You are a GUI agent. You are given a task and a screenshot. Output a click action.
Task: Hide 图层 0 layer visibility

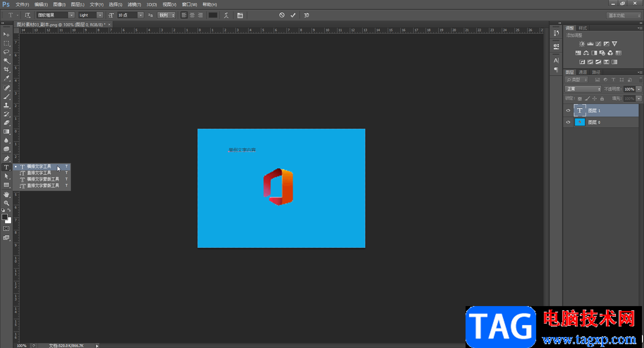568,122
